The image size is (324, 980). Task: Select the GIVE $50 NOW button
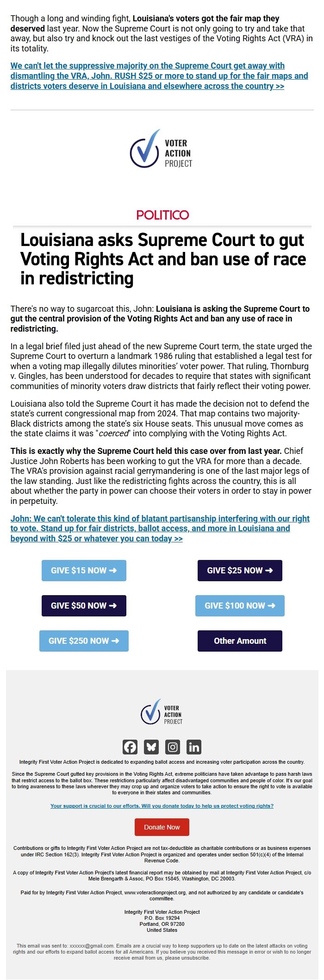(84, 606)
